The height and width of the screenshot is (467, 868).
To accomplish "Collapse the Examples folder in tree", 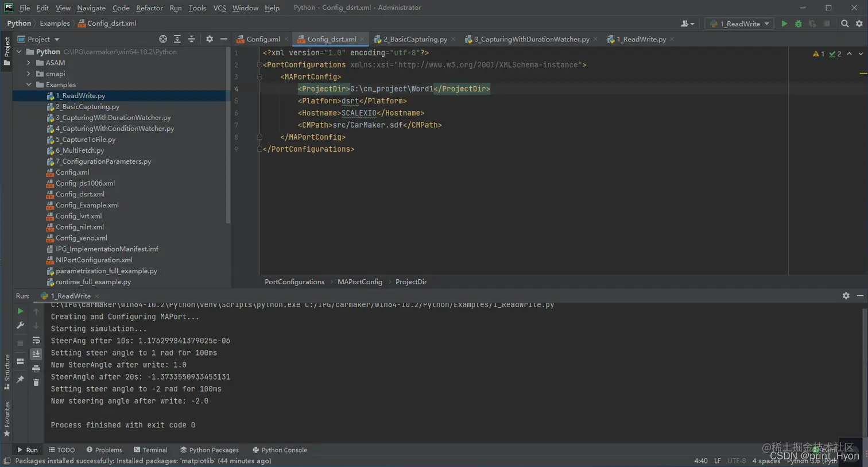I will pos(29,84).
